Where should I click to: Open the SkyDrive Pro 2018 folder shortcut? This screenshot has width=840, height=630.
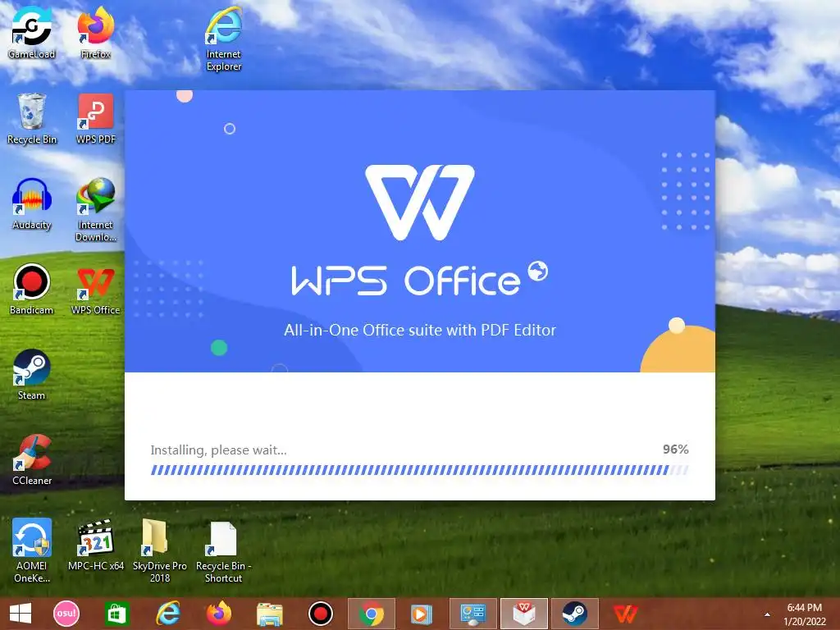(160, 550)
